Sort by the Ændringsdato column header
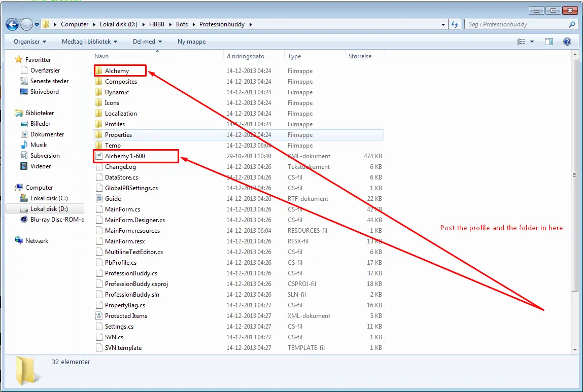Screen dimensions: 583x392 tap(246, 56)
